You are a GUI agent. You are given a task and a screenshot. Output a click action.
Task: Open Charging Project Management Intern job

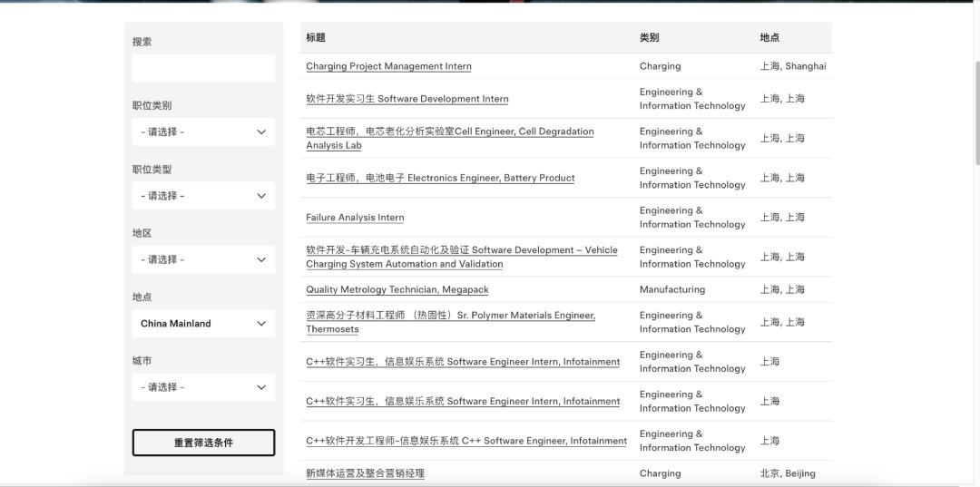tap(388, 66)
